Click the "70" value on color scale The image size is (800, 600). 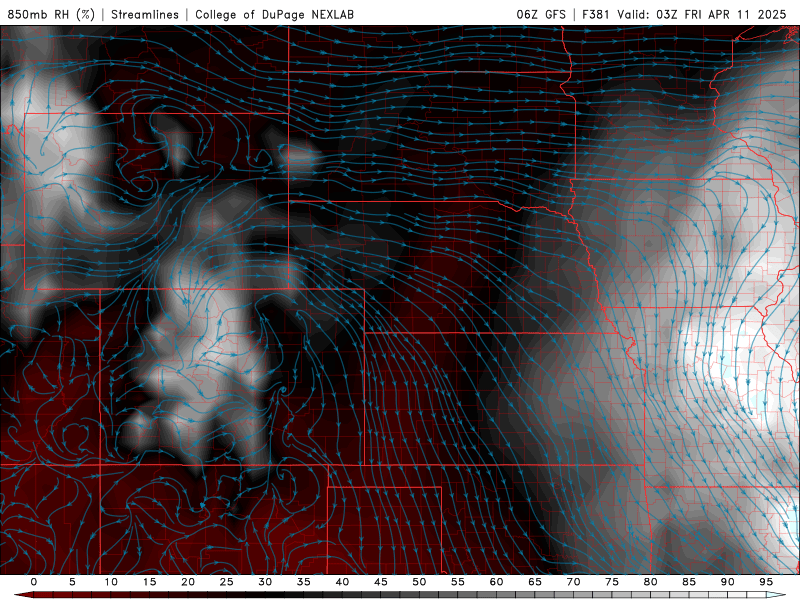(573, 582)
